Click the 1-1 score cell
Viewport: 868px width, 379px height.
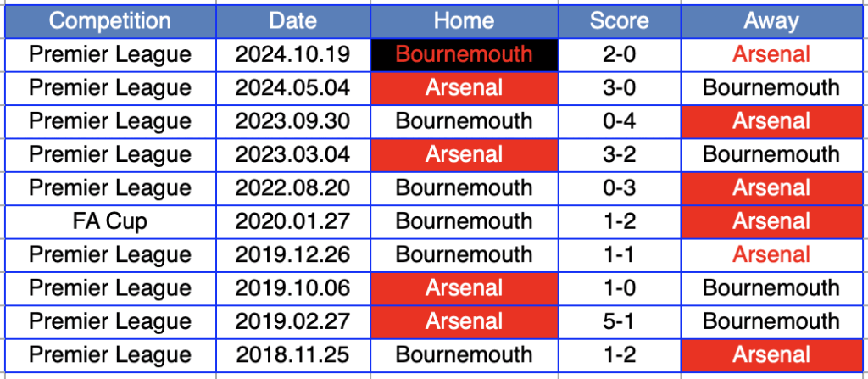click(620, 255)
